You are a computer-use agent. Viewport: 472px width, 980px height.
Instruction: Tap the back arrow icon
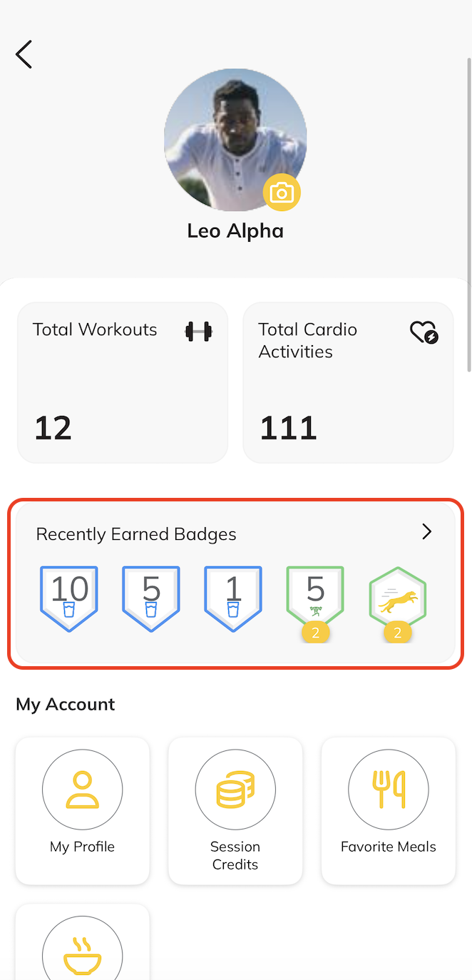(24, 54)
